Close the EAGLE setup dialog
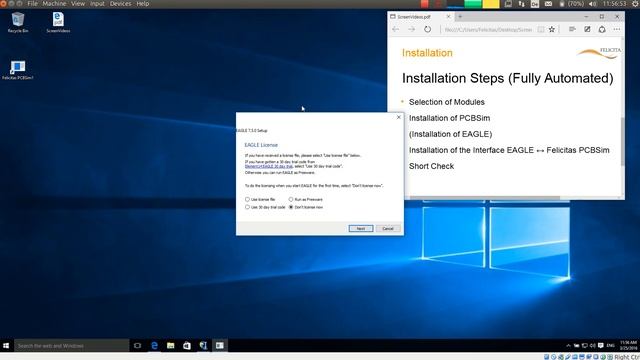The height and width of the screenshot is (360, 640). pos(399,118)
